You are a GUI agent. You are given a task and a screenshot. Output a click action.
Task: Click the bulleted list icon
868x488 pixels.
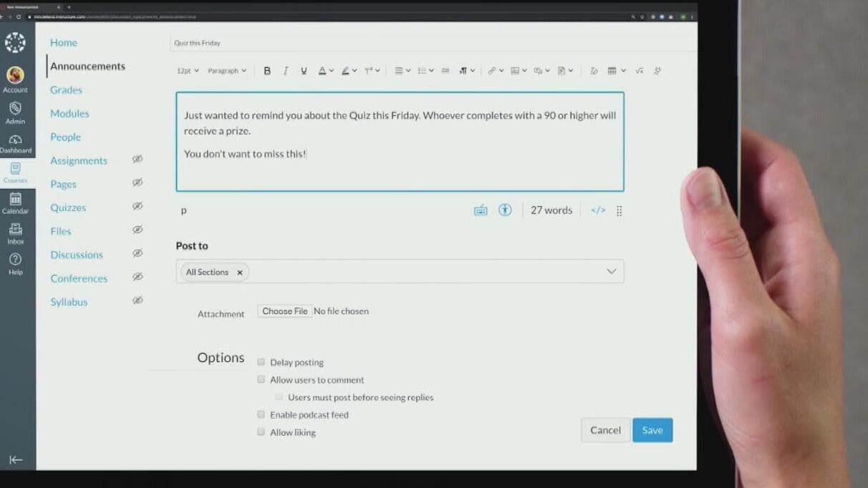point(422,71)
